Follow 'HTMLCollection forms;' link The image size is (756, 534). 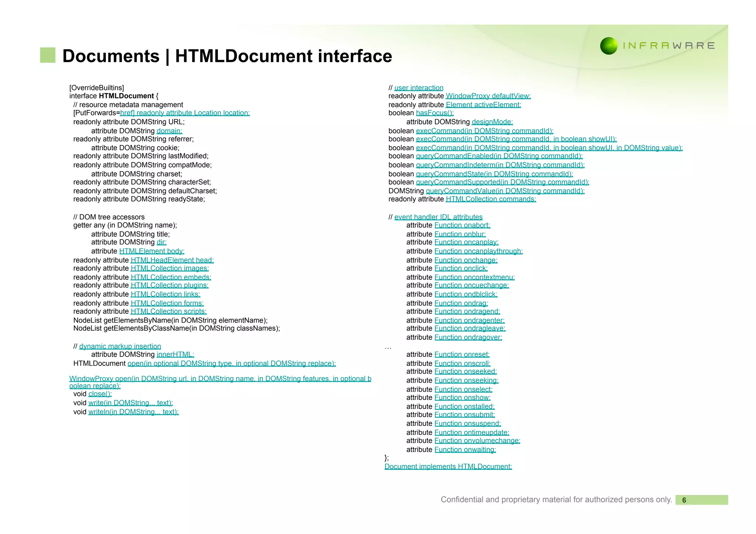167,303
